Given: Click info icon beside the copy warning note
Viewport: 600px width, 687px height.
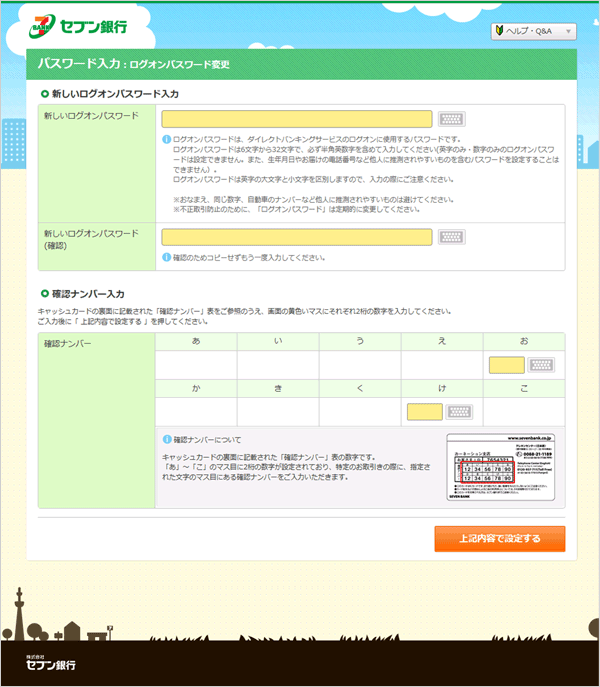Looking at the screenshot, I should click(166, 258).
